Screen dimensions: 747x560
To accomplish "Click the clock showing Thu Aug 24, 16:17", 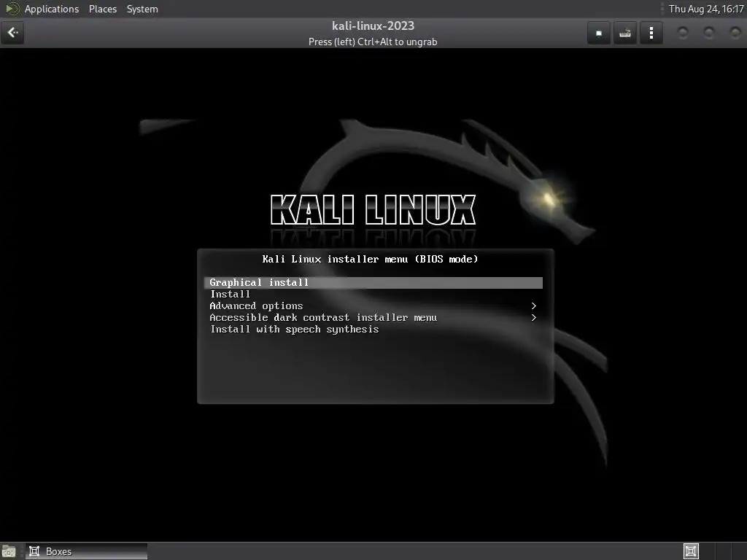I will 706,9.
